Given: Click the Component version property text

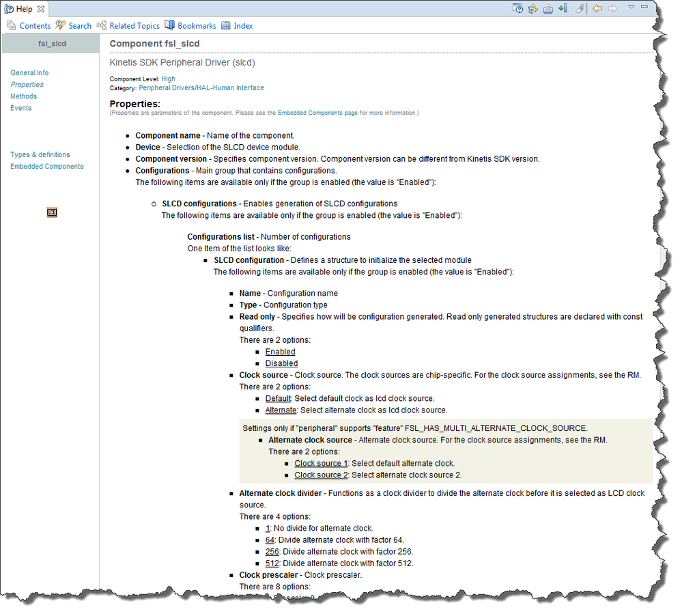Looking at the screenshot, I should tap(171, 159).
